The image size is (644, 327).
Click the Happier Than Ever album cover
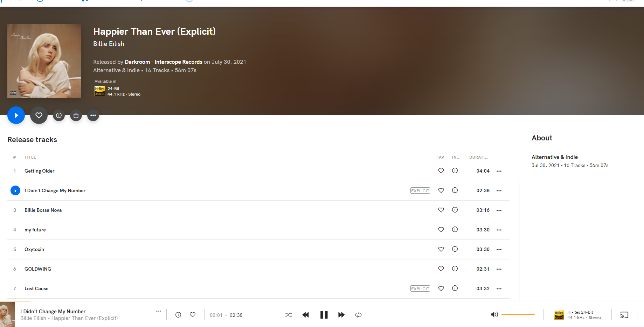44,61
